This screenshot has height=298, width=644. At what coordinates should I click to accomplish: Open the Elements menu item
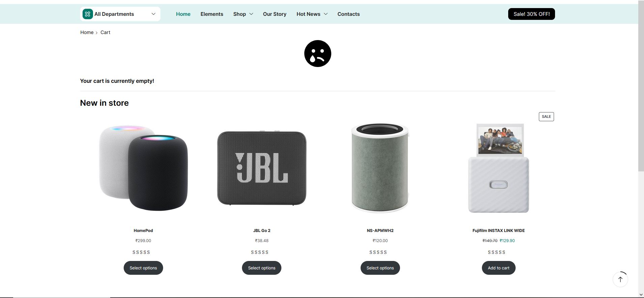click(x=212, y=14)
